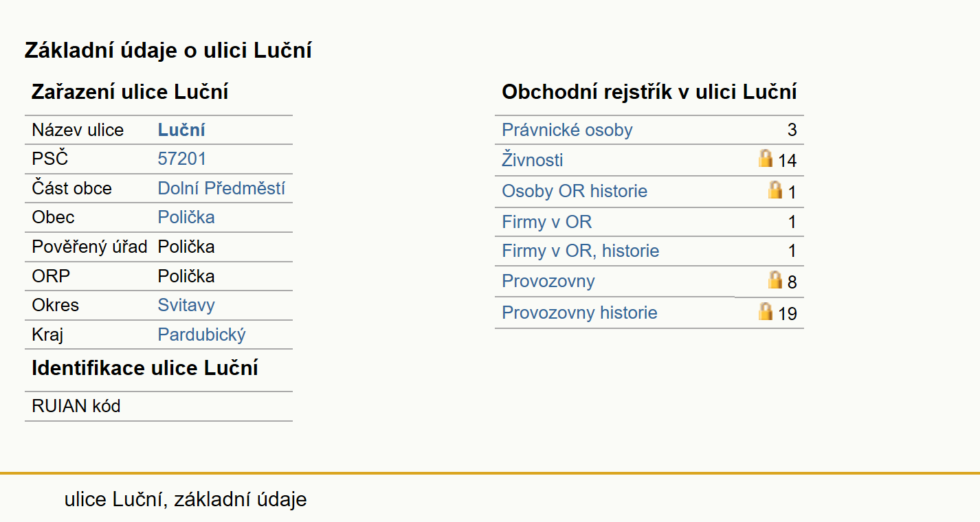Click the heading Základní údaje o ulici Luční

coord(168,50)
